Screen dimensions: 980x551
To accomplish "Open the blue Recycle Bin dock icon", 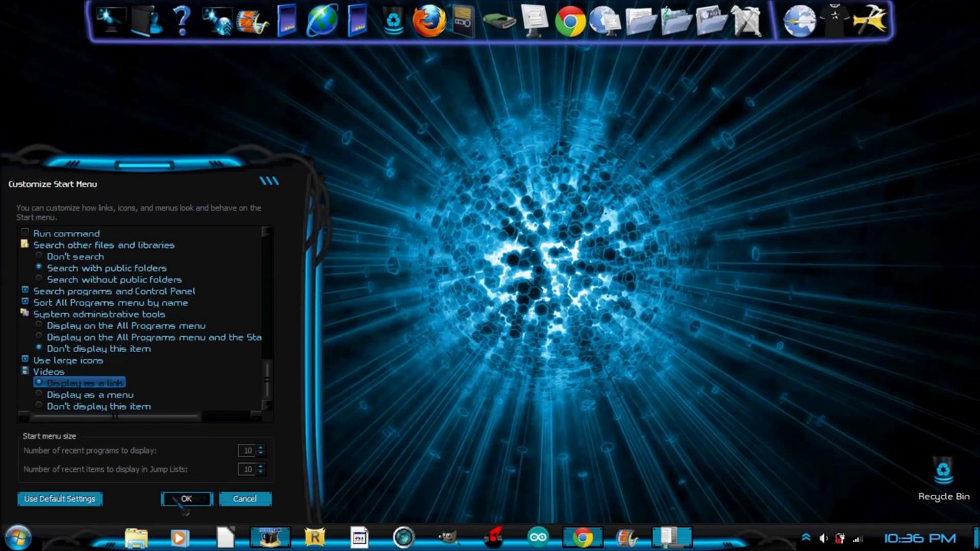I will point(394,21).
